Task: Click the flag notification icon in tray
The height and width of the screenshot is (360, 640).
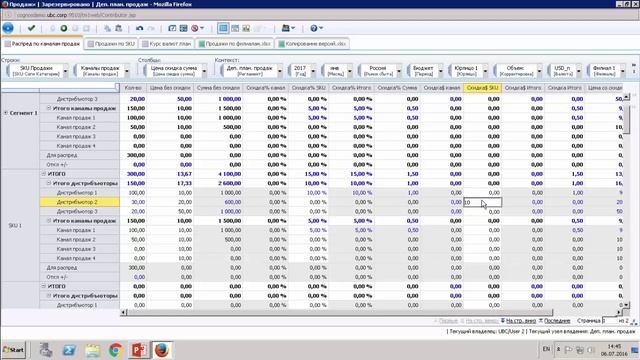Action: pyautogui.click(x=568, y=350)
